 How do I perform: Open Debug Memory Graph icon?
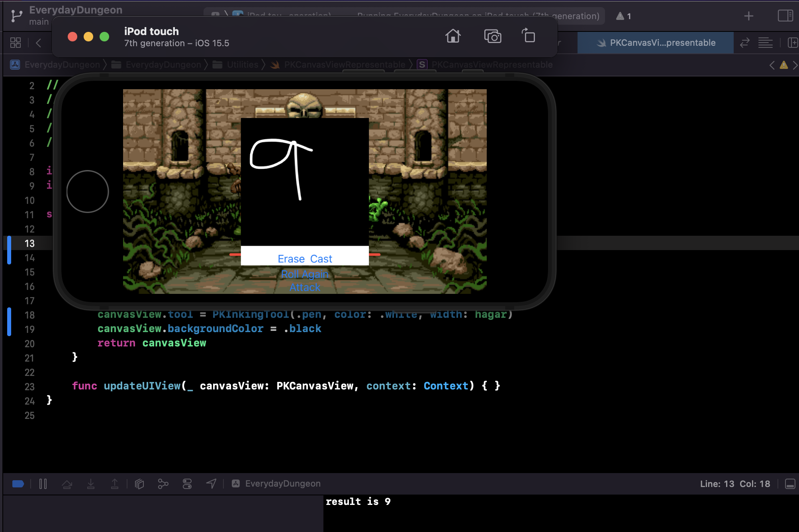163,484
